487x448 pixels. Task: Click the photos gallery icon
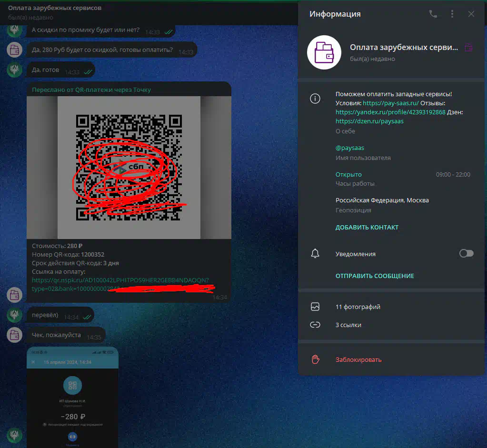click(x=315, y=307)
